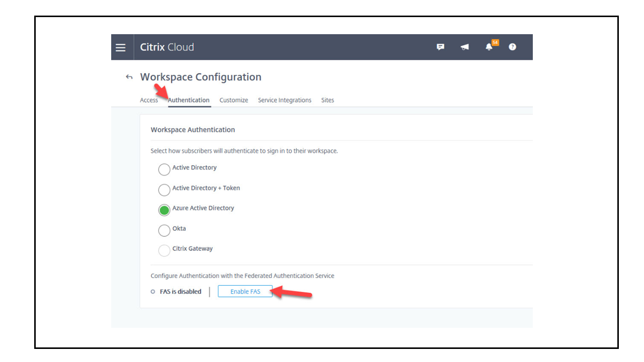The height and width of the screenshot is (362, 644).
Task: Open the feedback chat icon
Action: point(441,47)
